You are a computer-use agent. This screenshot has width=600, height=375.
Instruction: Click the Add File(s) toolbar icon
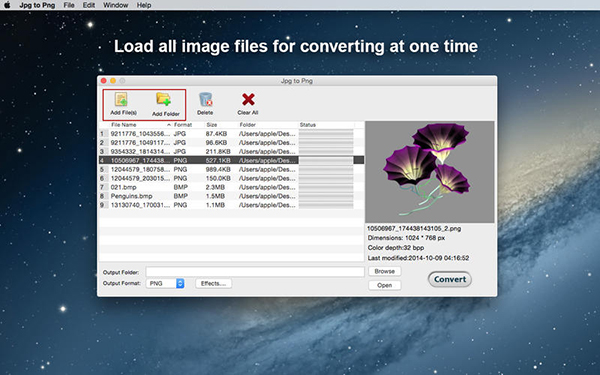[x=122, y=99]
